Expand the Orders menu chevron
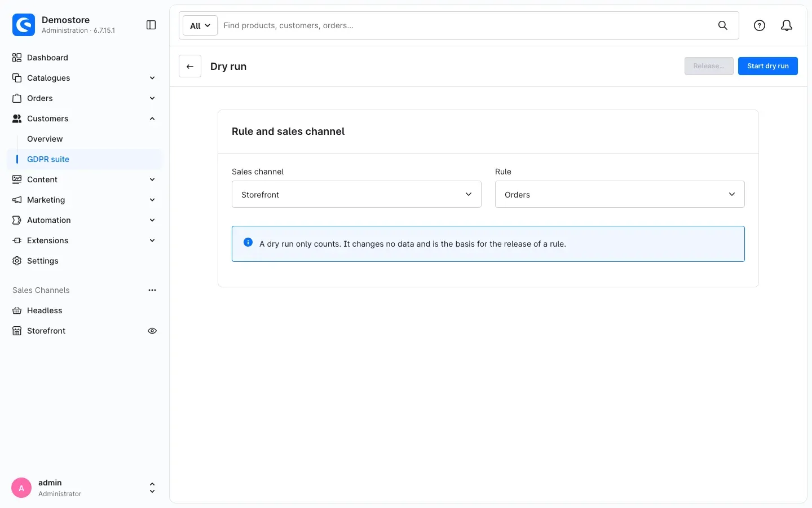 152,98
